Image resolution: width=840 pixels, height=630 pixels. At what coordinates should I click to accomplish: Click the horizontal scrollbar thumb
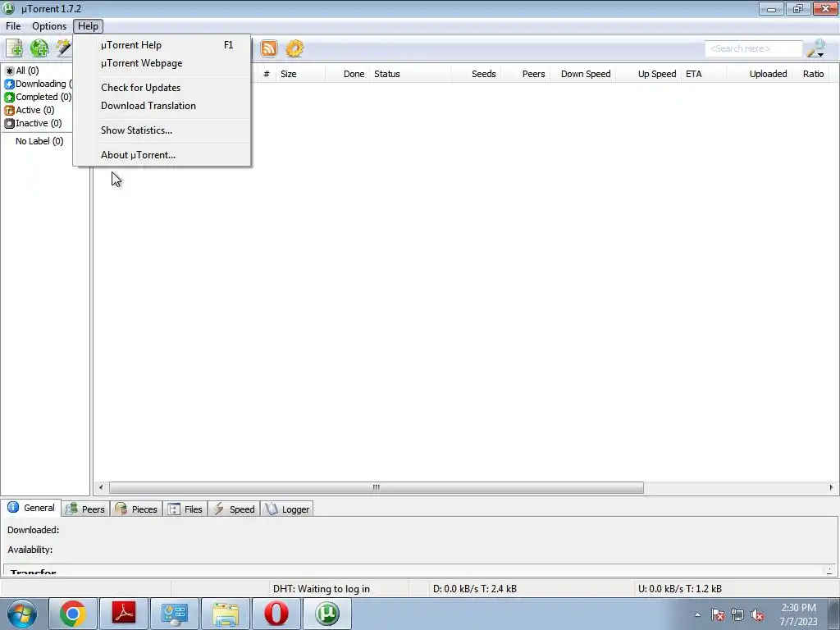point(376,487)
